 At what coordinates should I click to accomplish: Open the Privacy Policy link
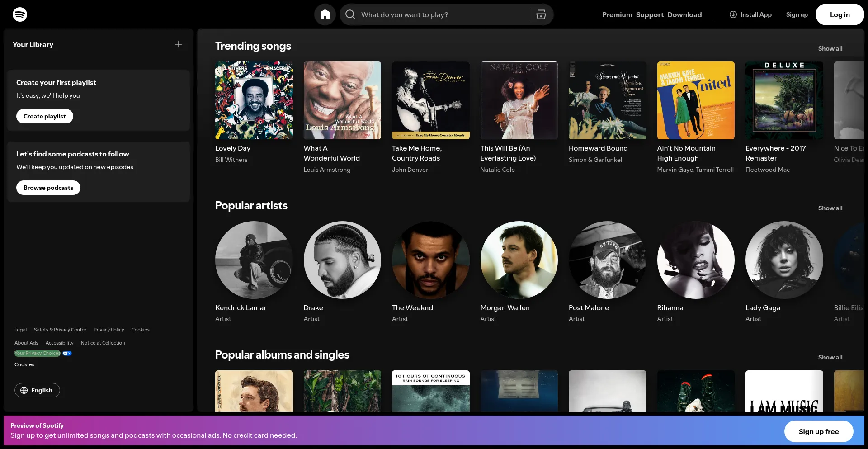[108, 330]
